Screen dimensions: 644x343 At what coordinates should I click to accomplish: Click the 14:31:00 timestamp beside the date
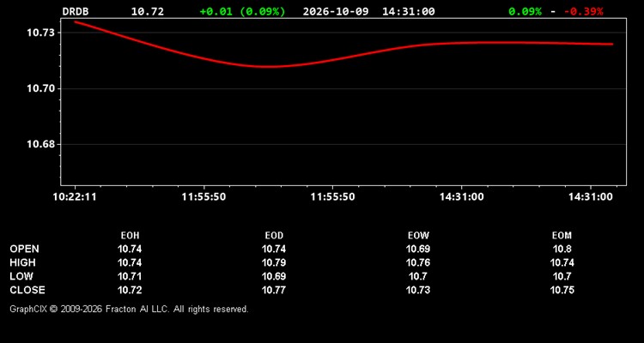click(408, 11)
